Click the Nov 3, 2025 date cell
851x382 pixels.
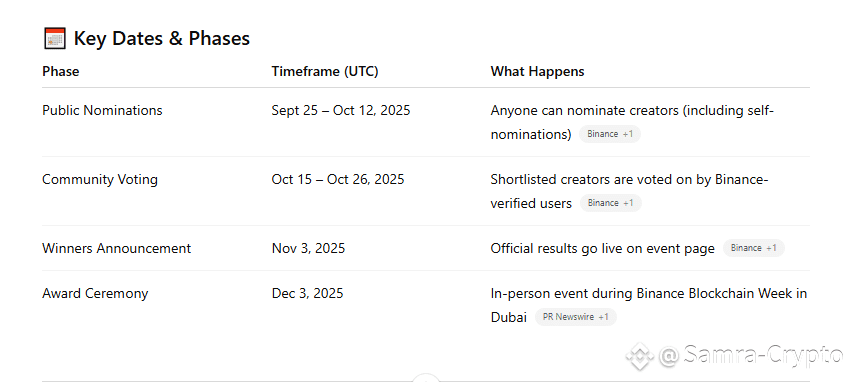(308, 248)
